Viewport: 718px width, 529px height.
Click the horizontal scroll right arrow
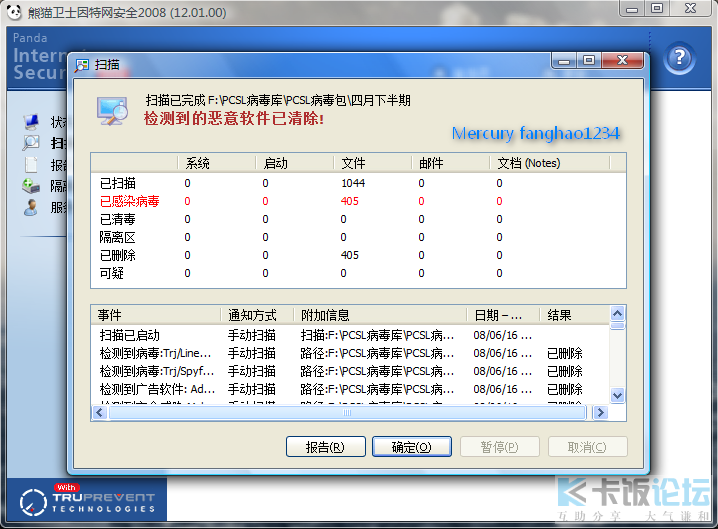[600, 413]
